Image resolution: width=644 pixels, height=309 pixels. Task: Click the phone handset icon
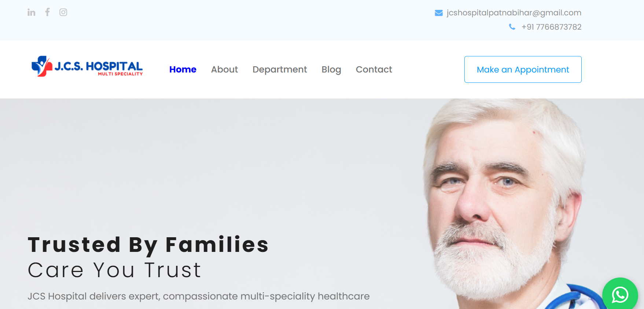coord(512,27)
